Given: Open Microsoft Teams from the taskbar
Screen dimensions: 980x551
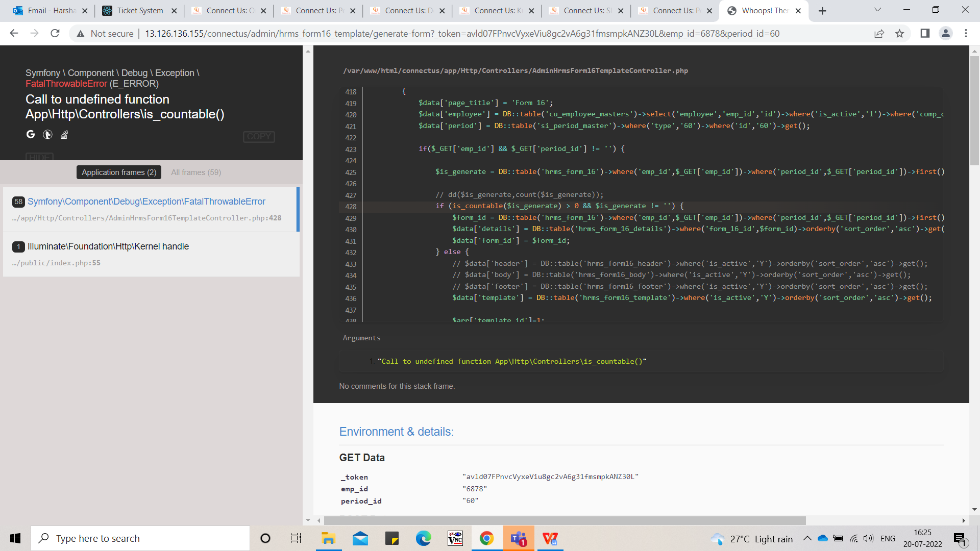Looking at the screenshot, I should (519, 538).
